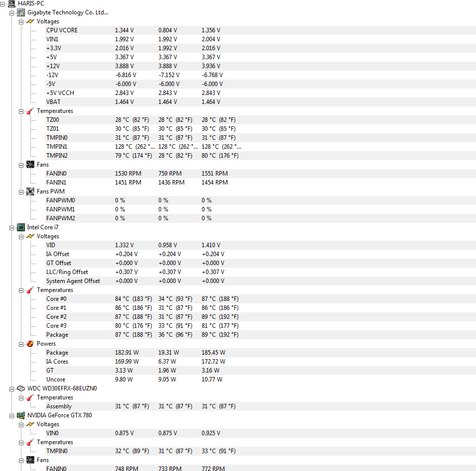Click the Intel Core i7 Voltages icon
476x471 pixels.
click(x=30, y=236)
